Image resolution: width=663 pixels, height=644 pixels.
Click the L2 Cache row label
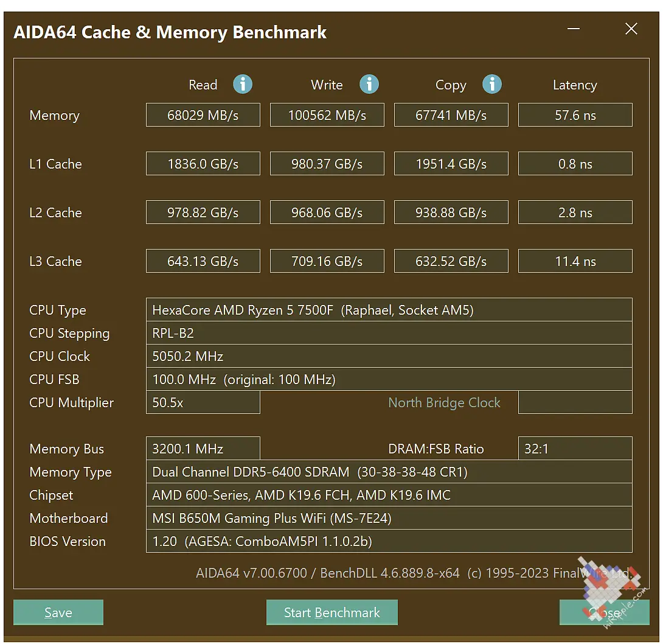pos(55,212)
